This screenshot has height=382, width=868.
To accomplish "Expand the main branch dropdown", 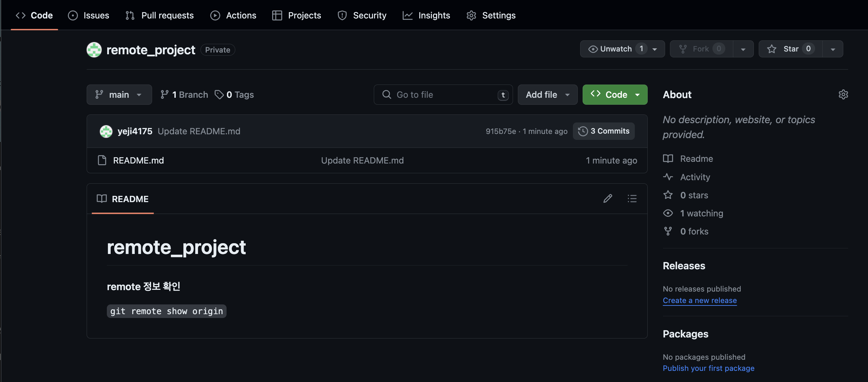I will (119, 95).
